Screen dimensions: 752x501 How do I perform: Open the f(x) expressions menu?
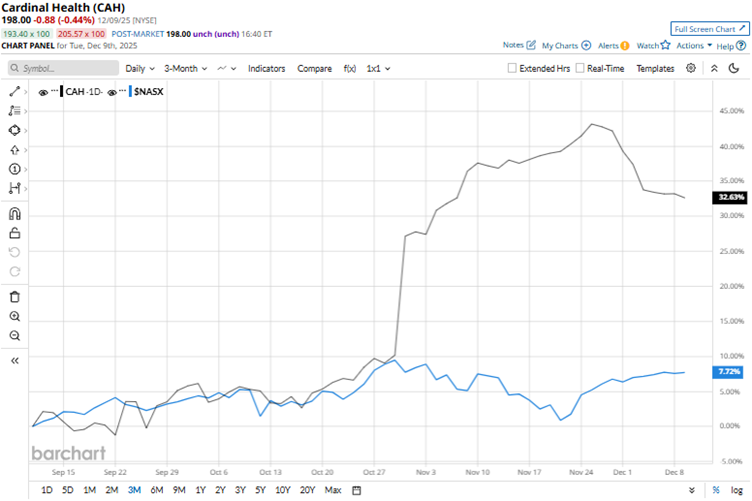pos(350,69)
